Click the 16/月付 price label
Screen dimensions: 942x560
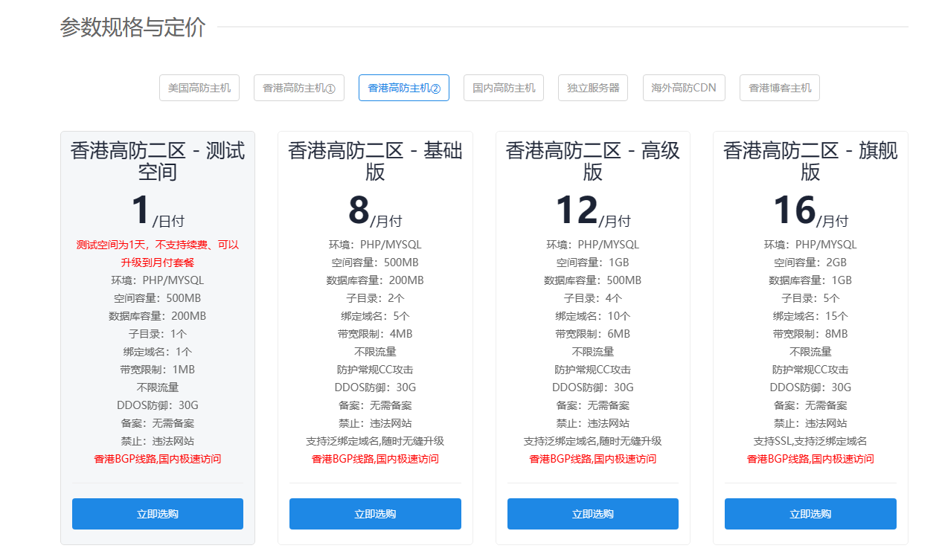pos(810,211)
